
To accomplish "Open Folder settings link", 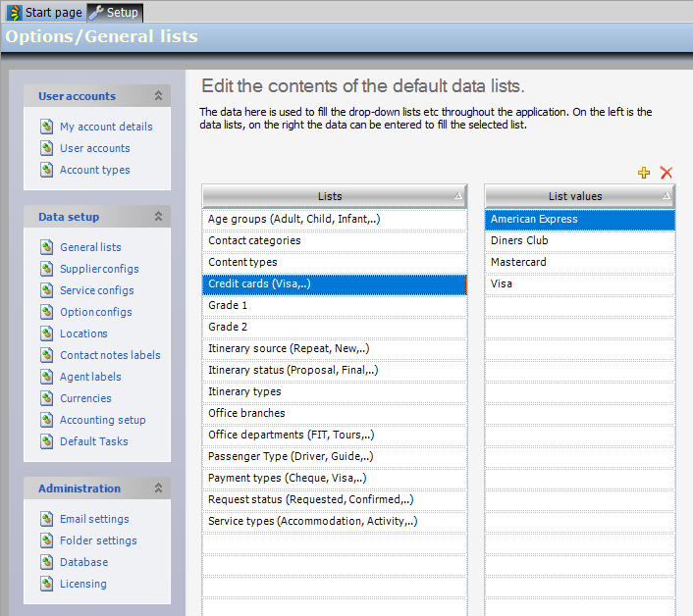I will click(98, 540).
